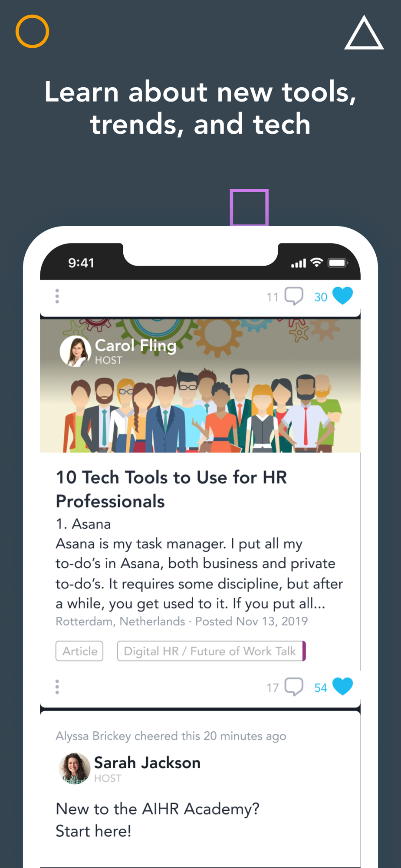Viewport: 401px width, 868px height.
Task: Select Digital HR / Future of Work Talk tag
Action: point(211,651)
